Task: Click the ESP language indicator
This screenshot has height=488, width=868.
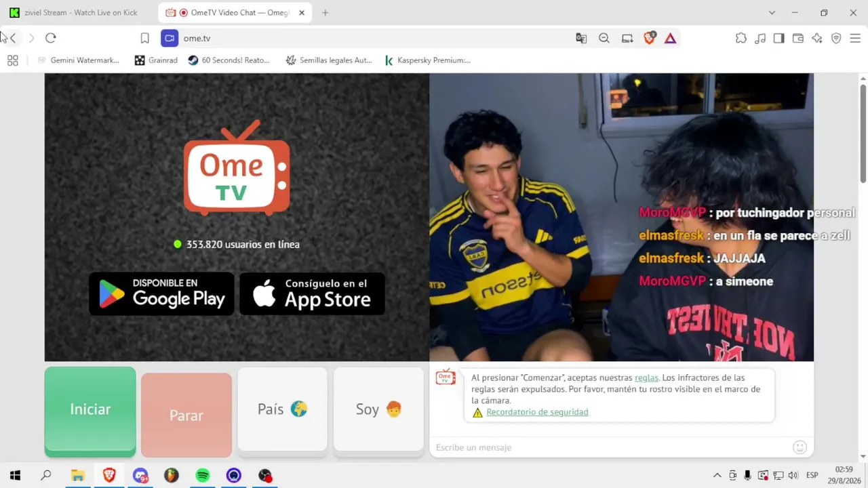Action: pos(812,475)
